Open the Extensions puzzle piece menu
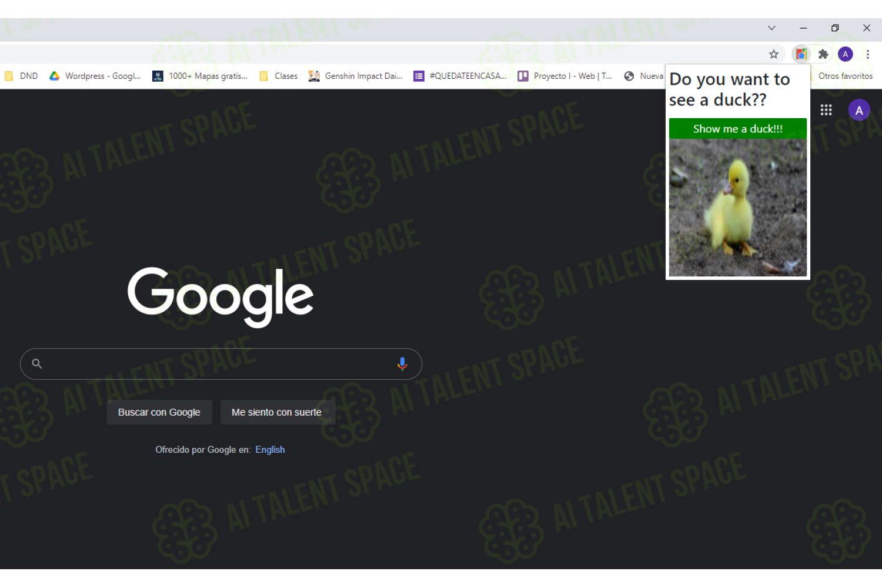This screenshot has width=882, height=588. tap(823, 54)
